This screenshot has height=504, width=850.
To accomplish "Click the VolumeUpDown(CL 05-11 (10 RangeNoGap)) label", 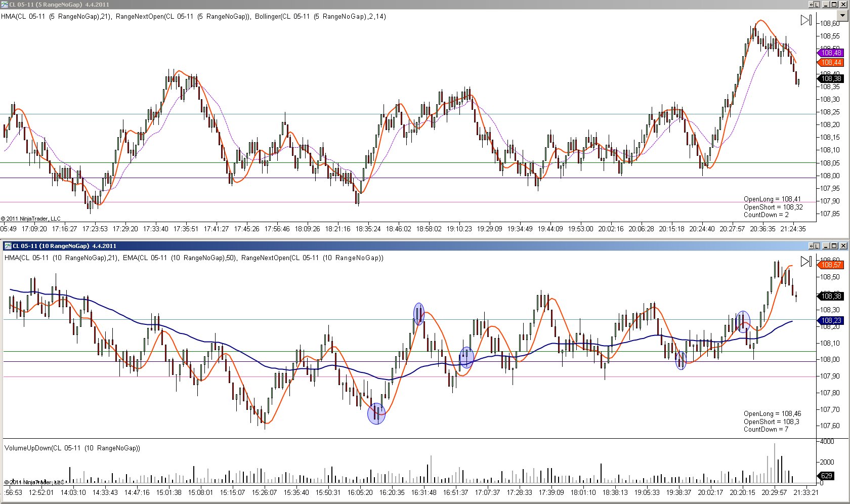I will (72, 448).
